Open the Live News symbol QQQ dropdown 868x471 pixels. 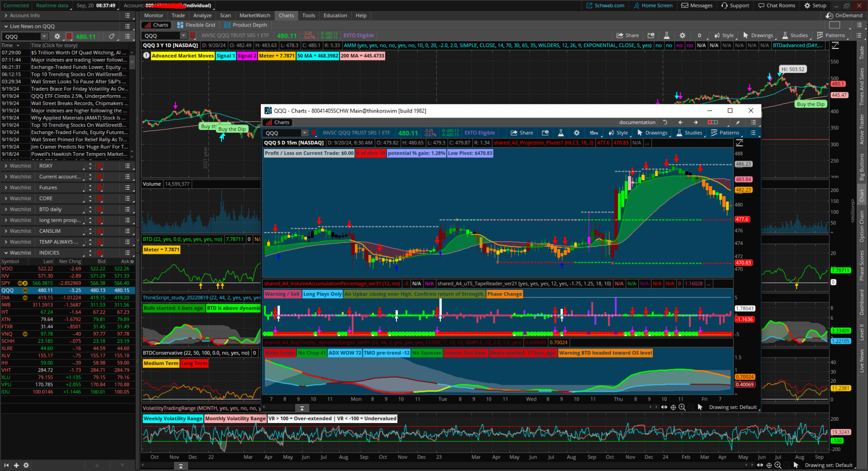click(x=44, y=37)
